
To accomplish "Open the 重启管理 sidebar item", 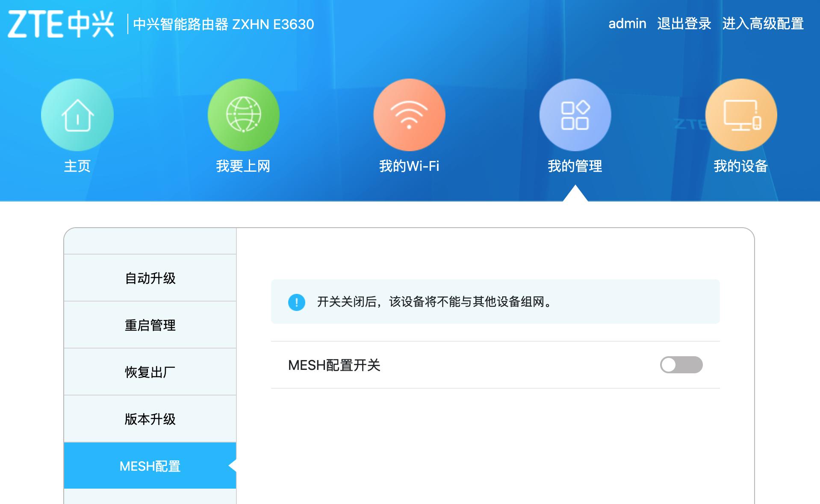I will (150, 325).
